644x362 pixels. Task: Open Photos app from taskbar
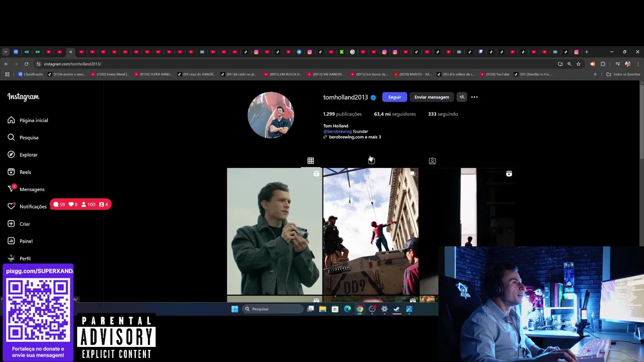click(409, 309)
